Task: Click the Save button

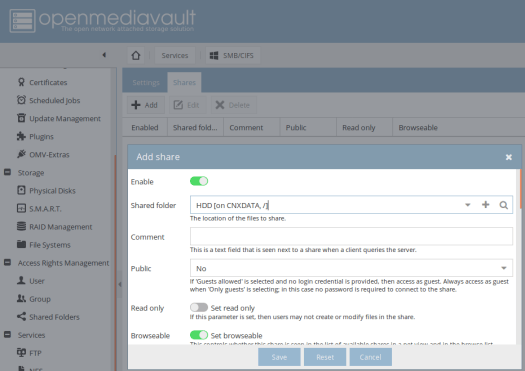Action: (279, 357)
